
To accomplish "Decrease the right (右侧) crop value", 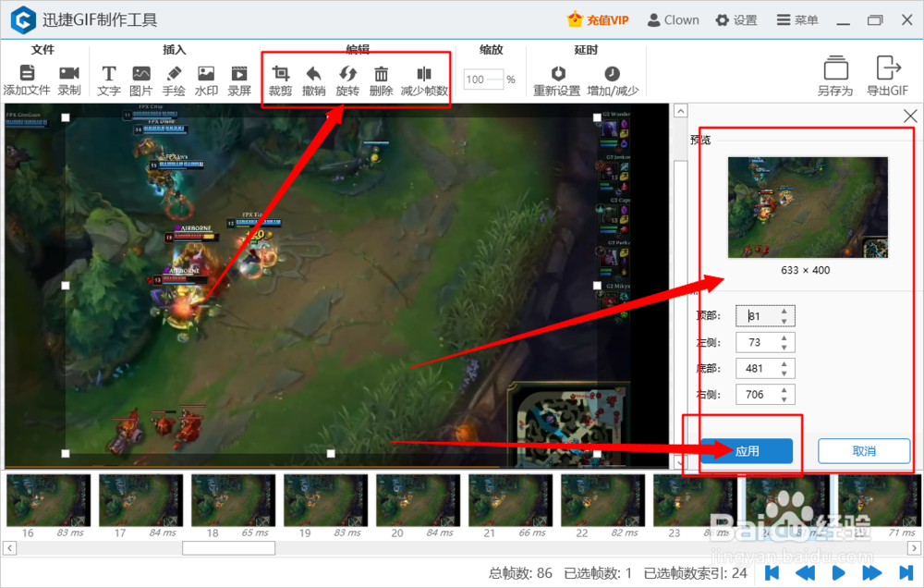I will tap(784, 399).
